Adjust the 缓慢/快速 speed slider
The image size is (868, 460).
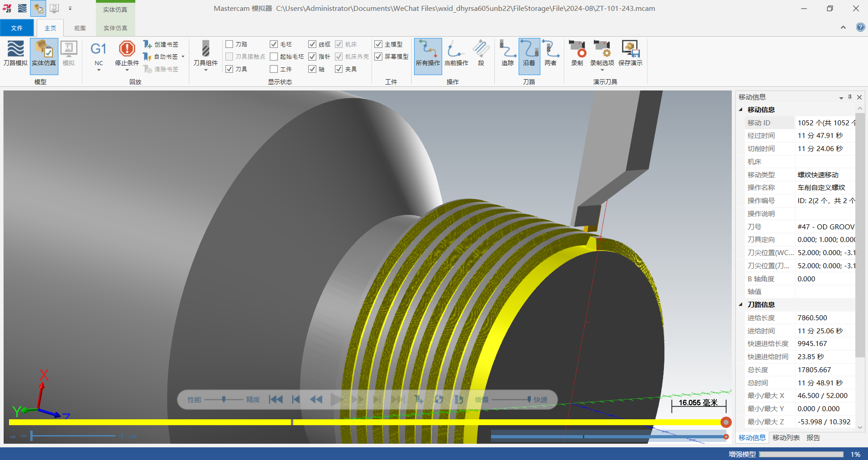tap(511, 399)
